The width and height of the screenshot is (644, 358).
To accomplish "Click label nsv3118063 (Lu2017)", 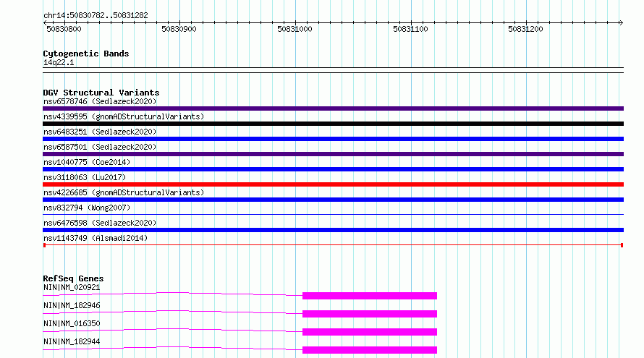I will [85, 177].
